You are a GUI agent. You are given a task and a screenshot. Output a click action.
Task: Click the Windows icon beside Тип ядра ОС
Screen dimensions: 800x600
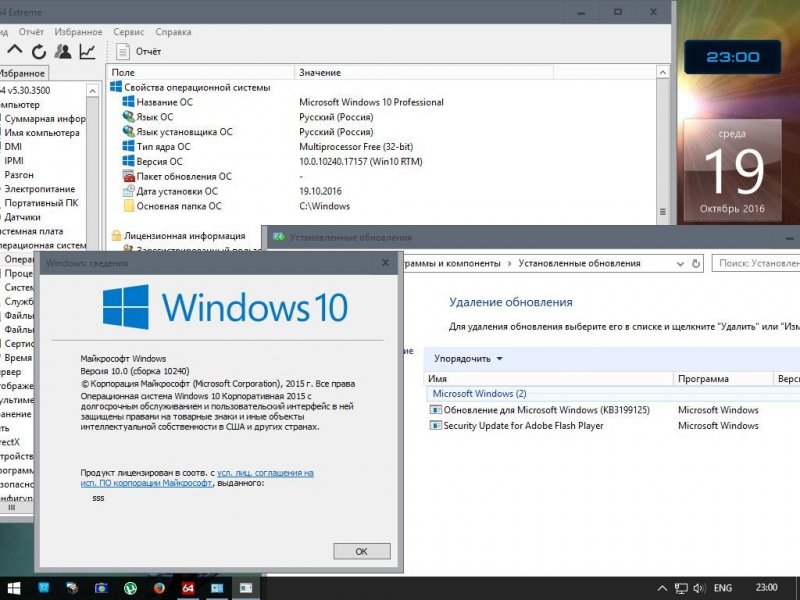(x=129, y=146)
